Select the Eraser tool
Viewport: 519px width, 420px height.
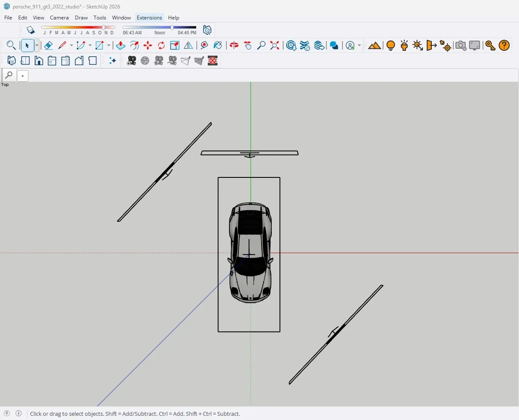[x=48, y=45]
